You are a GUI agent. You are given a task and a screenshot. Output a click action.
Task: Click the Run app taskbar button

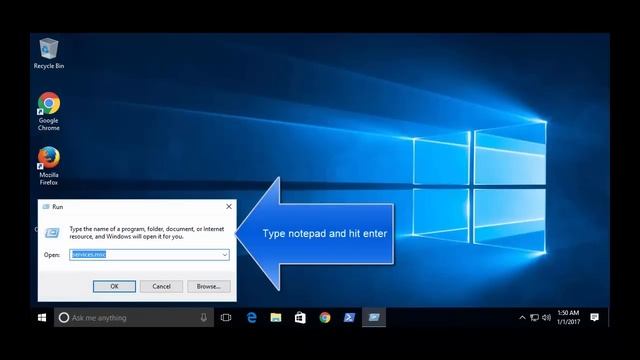374,318
